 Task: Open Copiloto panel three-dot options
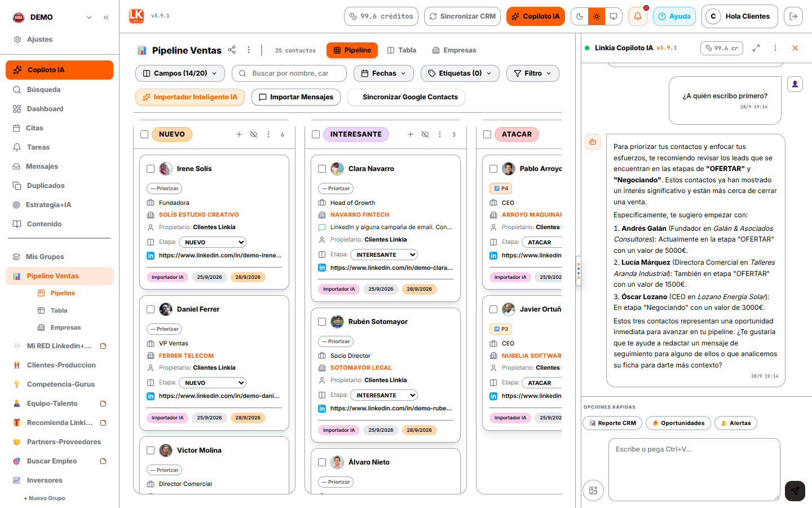pyautogui.click(x=775, y=48)
